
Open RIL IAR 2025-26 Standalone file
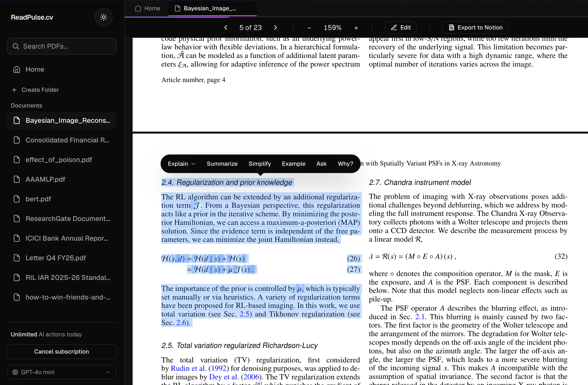coord(61,277)
